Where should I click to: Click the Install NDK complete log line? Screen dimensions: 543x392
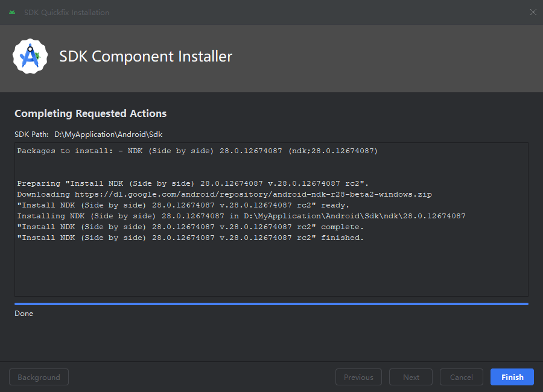pyautogui.click(x=191, y=227)
